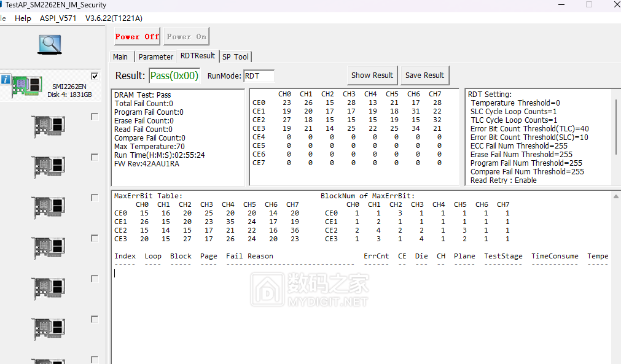The width and height of the screenshot is (621, 364).
Task: Click the 'Max Temperature:70' line
Action: (149, 147)
